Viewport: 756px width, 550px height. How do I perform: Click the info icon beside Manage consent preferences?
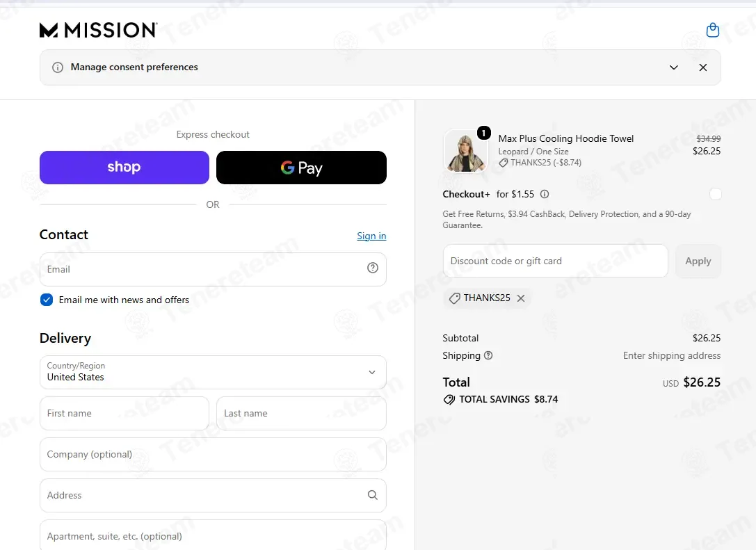(57, 67)
